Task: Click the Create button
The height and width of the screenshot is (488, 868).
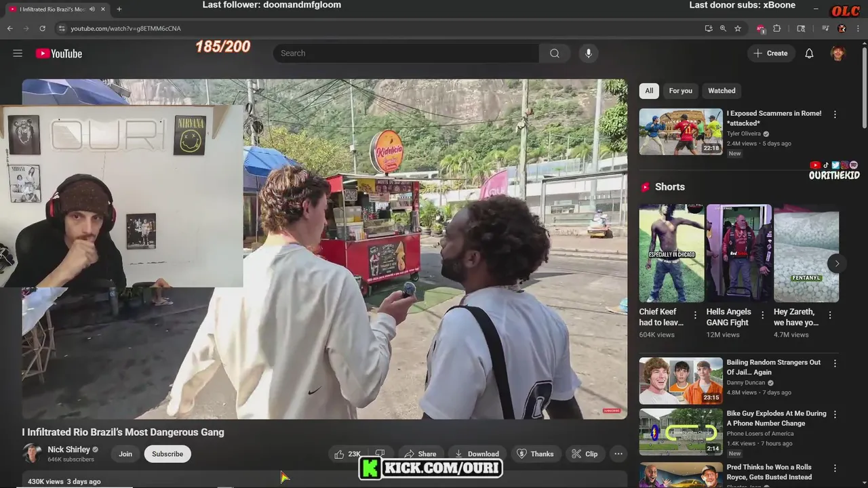Action: pyautogui.click(x=771, y=54)
